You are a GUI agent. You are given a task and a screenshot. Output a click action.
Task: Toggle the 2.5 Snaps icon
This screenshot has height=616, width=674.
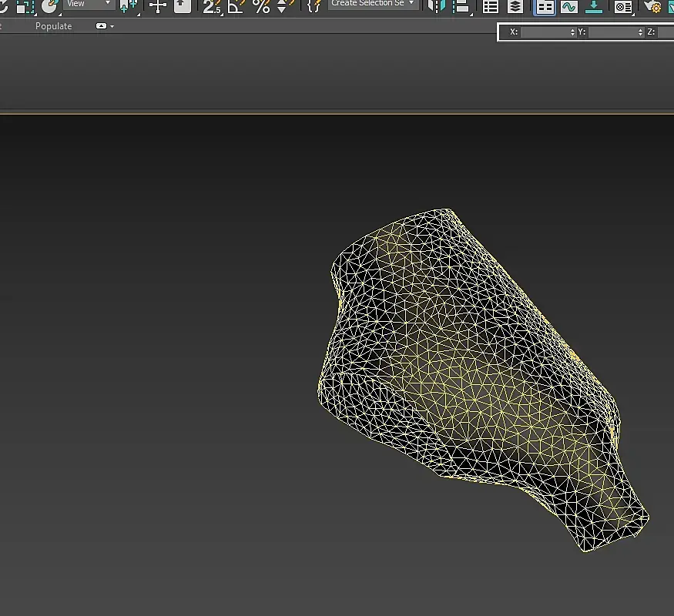(212, 6)
